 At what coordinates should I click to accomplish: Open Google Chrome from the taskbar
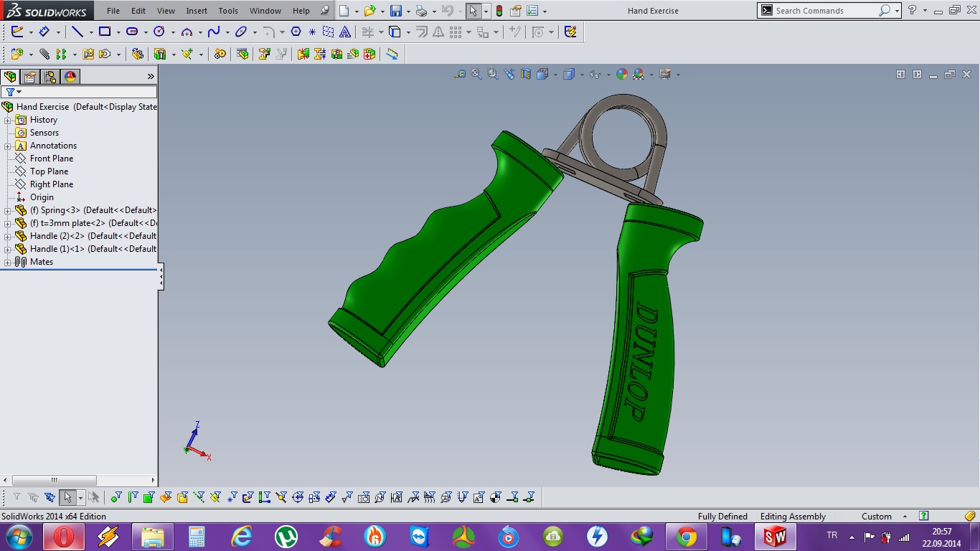point(686,537)
